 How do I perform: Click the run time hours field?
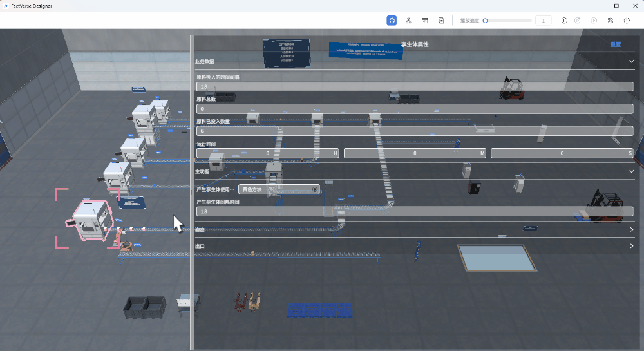(x=267, y=153)
